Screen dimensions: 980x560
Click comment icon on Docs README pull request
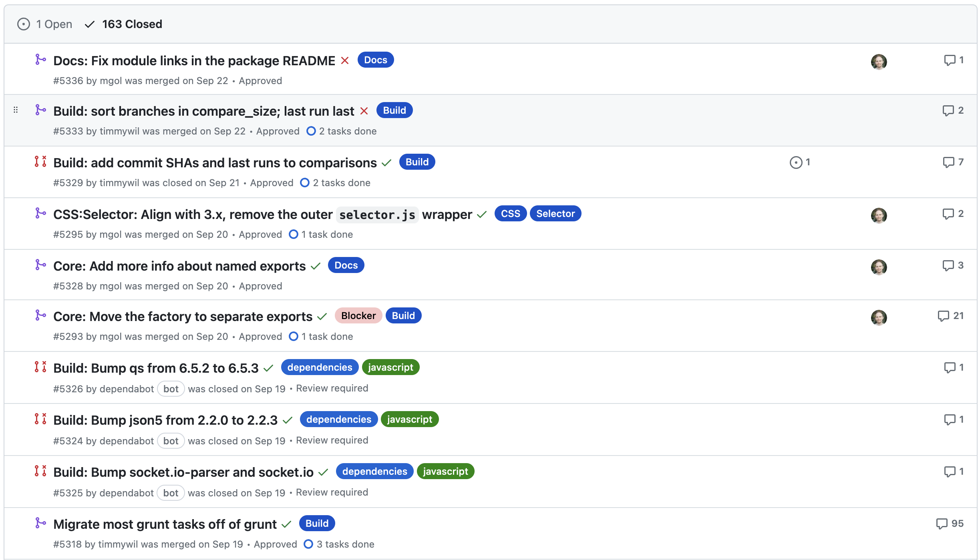click(950, 60)
